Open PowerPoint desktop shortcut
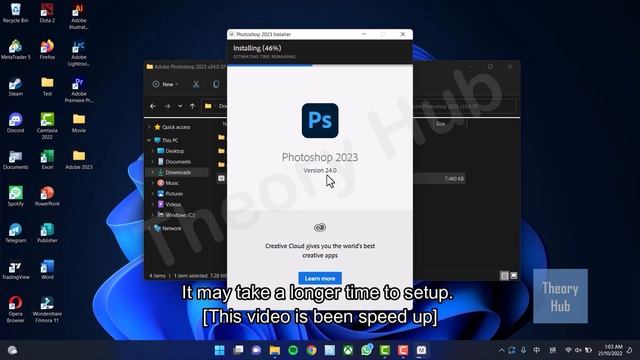640x360 pixels. tap(47, 196)
